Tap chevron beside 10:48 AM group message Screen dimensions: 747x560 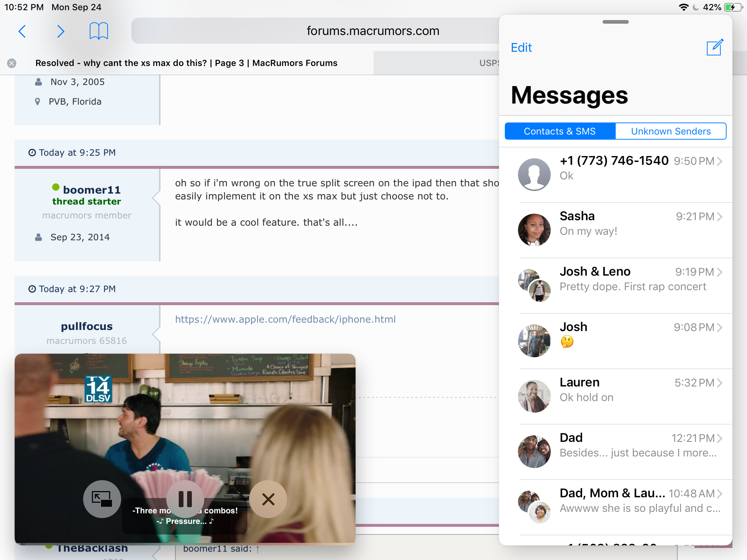719,494
